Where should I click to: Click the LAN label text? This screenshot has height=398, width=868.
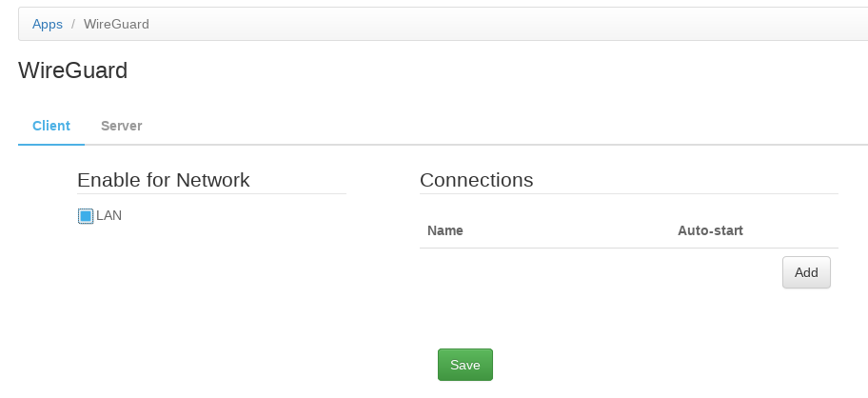click(109, 215)
